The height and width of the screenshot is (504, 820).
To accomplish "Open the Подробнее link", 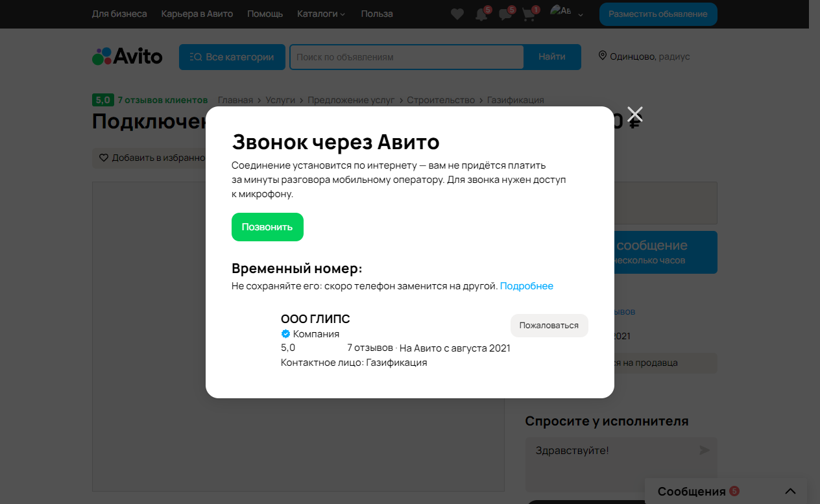I will click(x=526, y=286).
